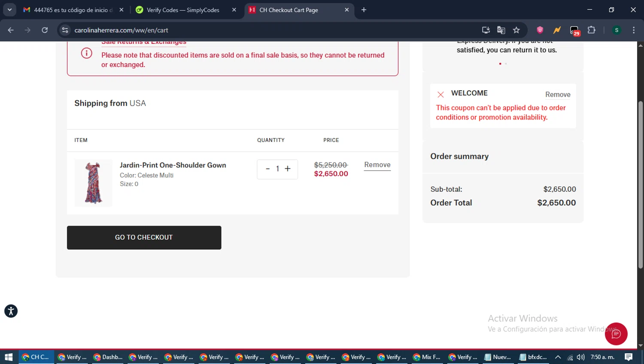644x364 pixels.
Task: Click the Sale Returns & Exchanges link
Action: (x=144, y=43)
